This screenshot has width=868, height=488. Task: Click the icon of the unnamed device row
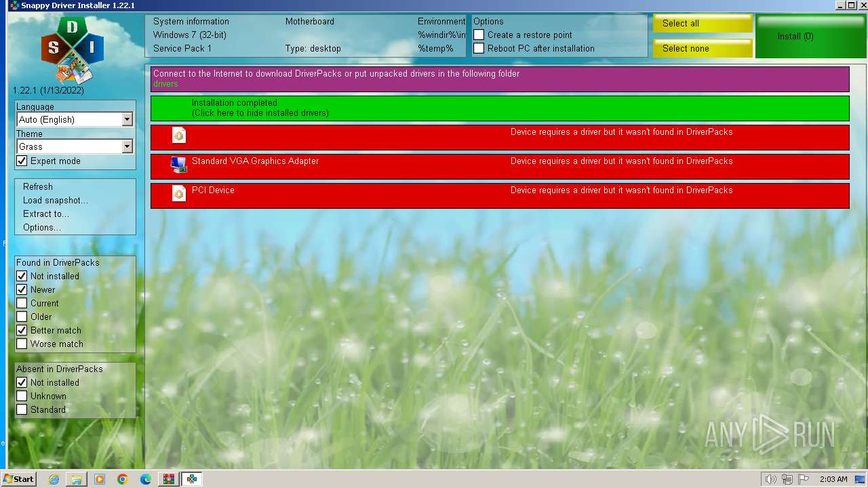(178, 136)
